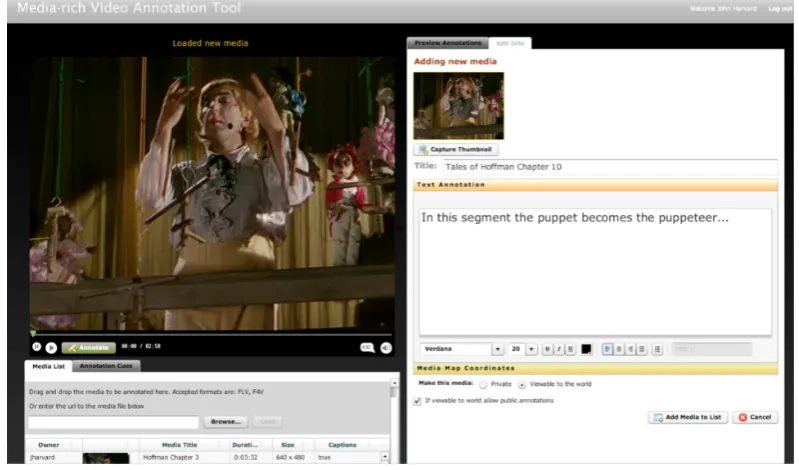Click the green Annotate button

(89, 348)
